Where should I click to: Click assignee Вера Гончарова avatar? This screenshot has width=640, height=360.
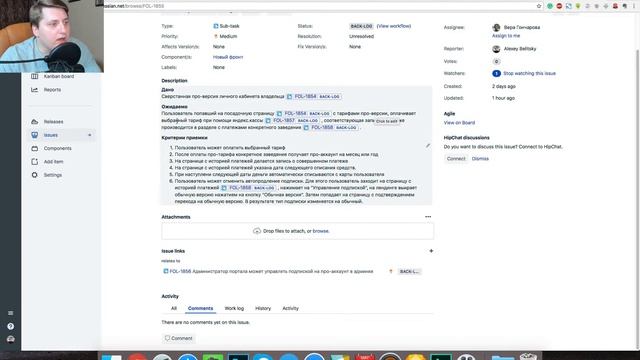coord(496,27)
